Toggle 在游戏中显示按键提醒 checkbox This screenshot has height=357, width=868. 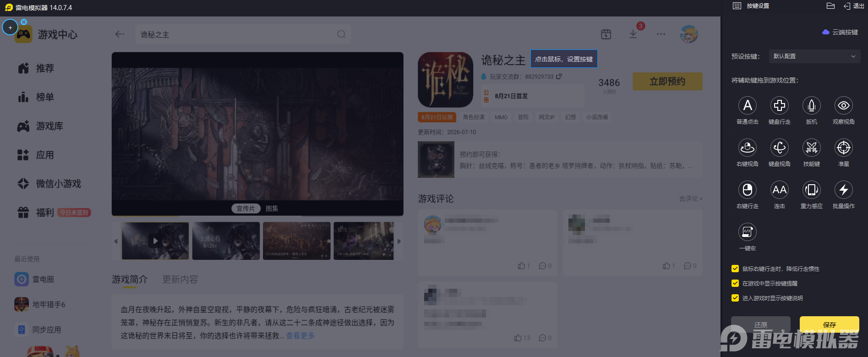[x=735, y=283]
